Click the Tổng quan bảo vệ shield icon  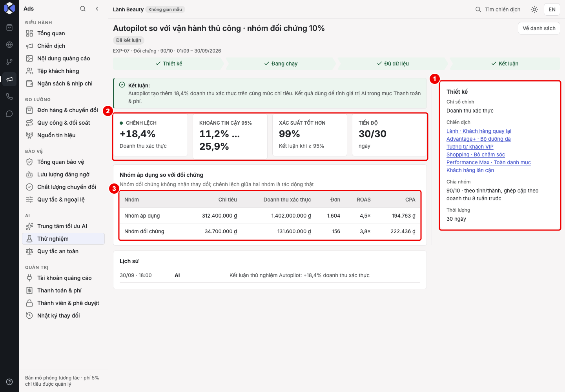pyautogui.click(x=29, y=162)
